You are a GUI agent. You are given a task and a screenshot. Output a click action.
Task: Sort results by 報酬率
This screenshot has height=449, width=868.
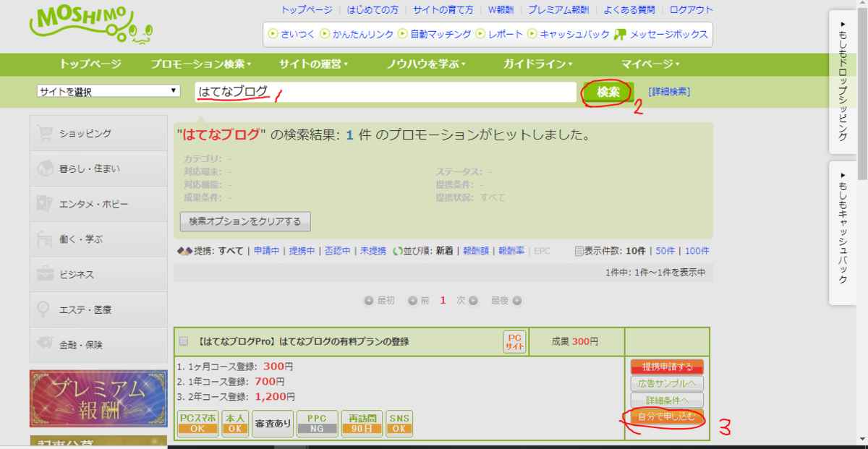[x=511, y=251]
